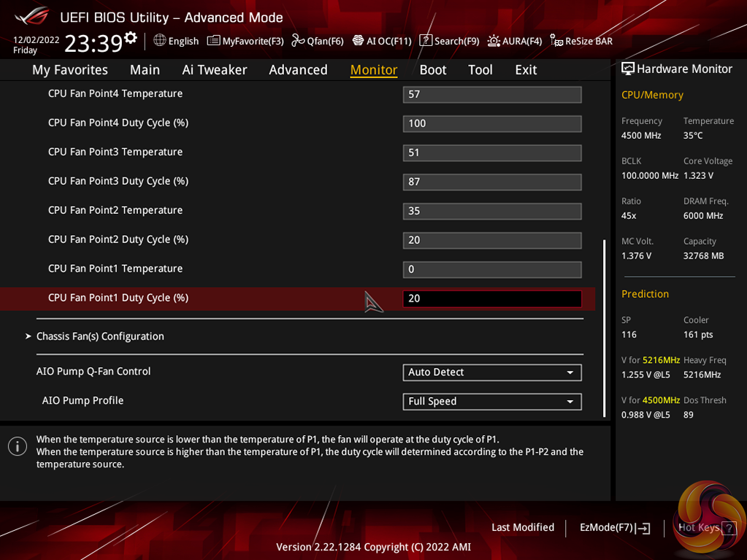Open the Exit tab
747x560 pixels.
coord(526,70)
